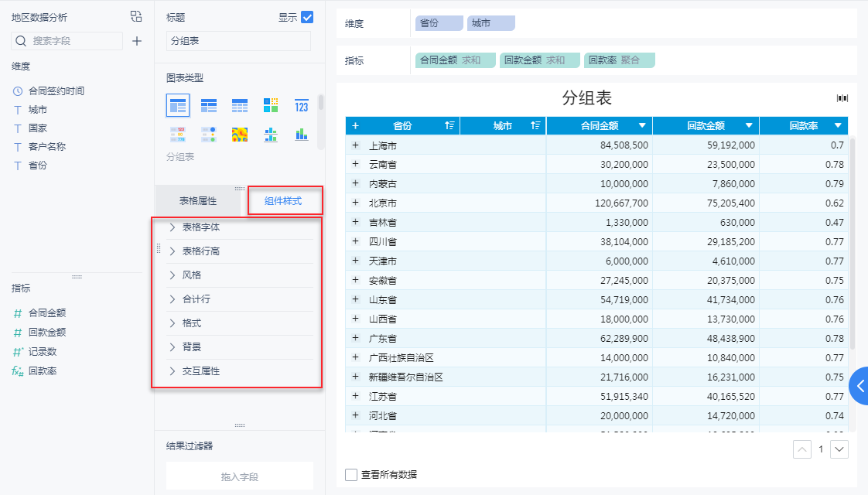Go to next page with down arrow

coord(839,449)
